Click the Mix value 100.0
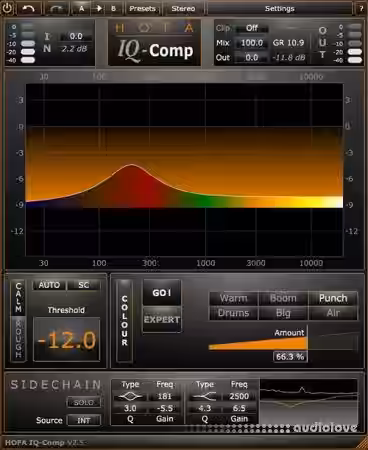The image size is (368, 450). click(x=252, y=43)
